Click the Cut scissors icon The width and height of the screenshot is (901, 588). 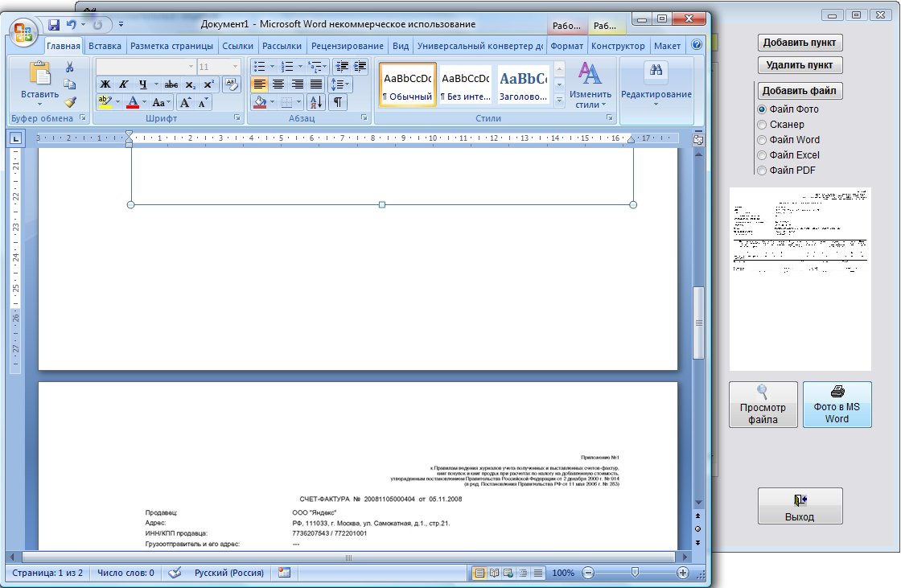tap(70, 67)
